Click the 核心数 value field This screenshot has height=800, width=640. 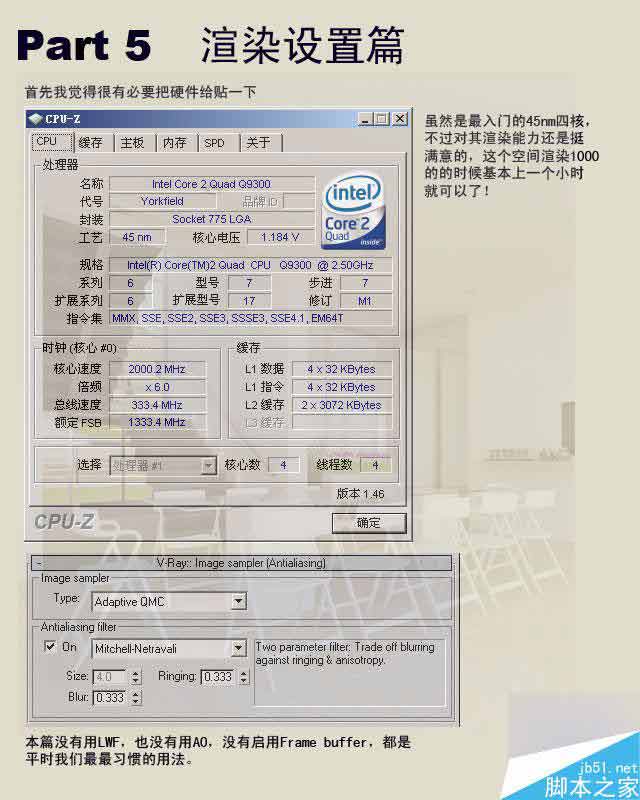click(284, 465)
